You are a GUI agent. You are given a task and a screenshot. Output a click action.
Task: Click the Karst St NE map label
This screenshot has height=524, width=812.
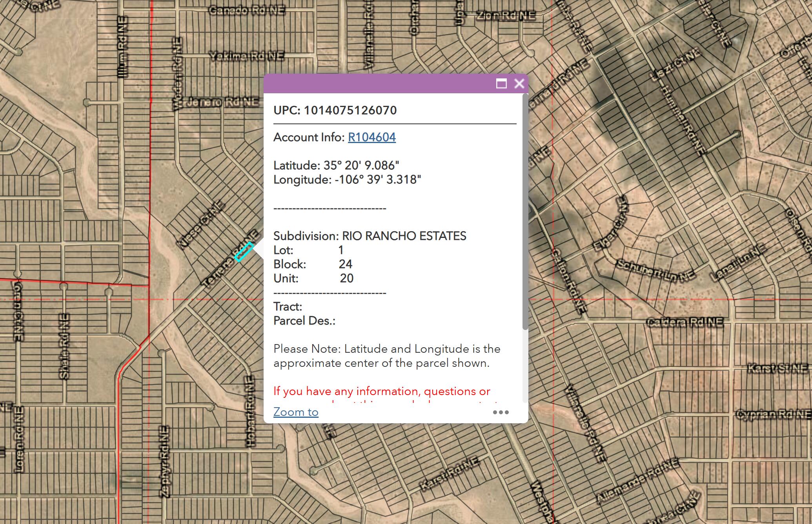tap(777, 368)
